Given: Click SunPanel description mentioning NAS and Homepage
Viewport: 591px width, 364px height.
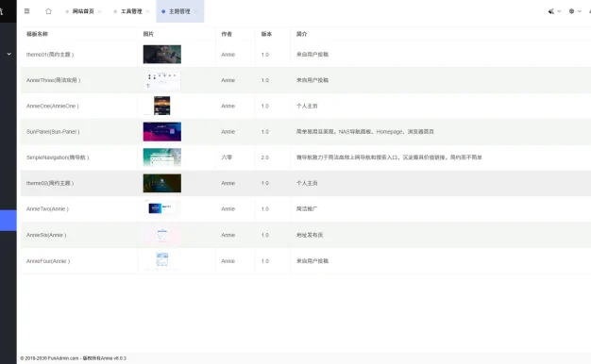Looking at the screenshot, I should tap(364, 132).
